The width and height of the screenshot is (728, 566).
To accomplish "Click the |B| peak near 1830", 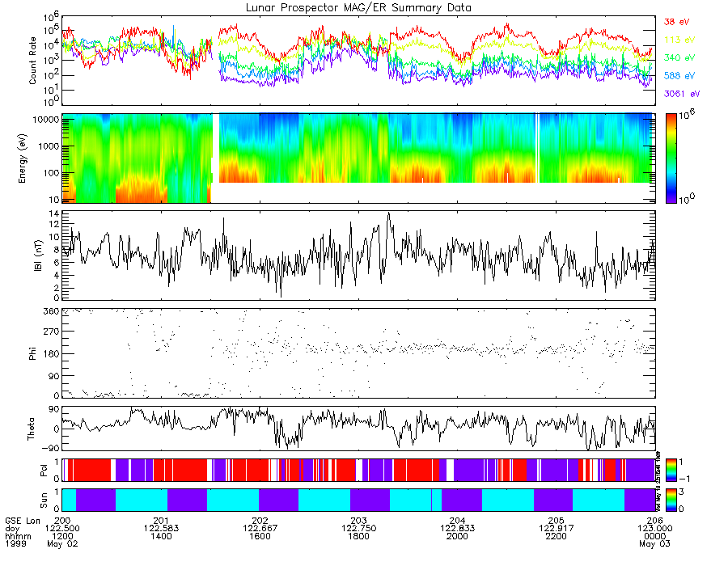I will coord(388,214).
